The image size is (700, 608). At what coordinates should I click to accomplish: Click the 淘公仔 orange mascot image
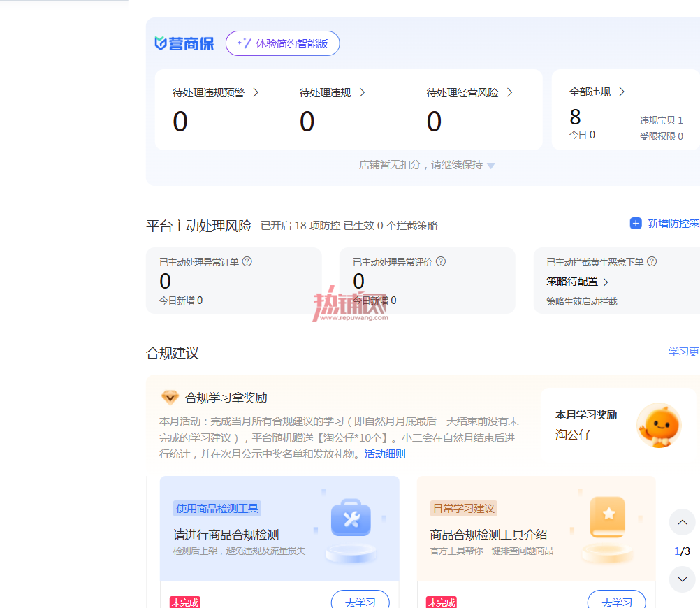(659, 426)
